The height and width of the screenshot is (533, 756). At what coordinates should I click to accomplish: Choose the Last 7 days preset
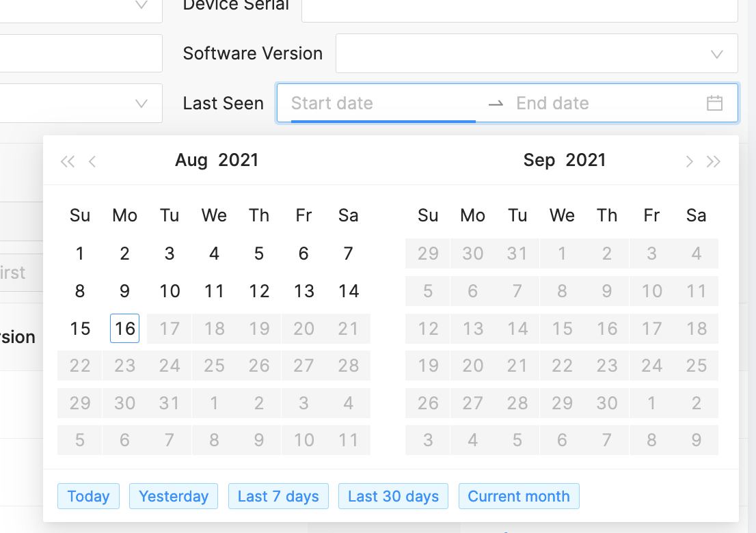click(x=278, y=496)
